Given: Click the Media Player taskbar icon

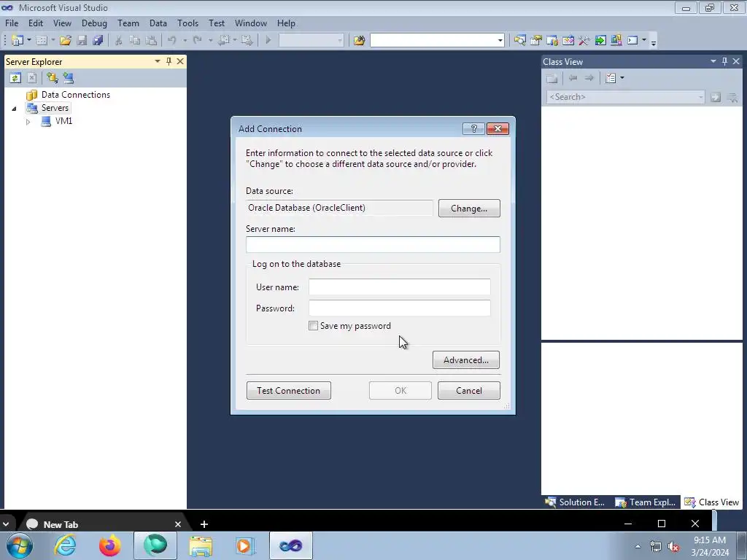Looking at the screenshot, I should [245, 545].
